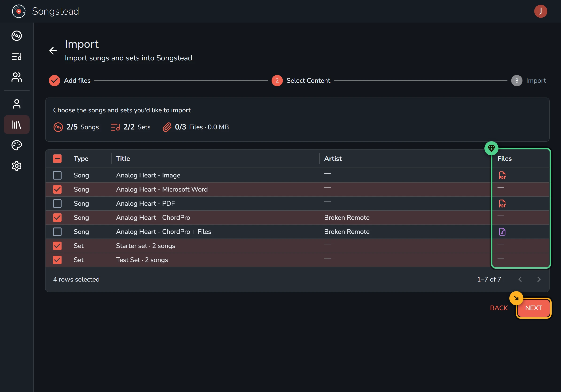Click the green diamond premium badge
The image size is (561, 392).
[x=491, y=148]
